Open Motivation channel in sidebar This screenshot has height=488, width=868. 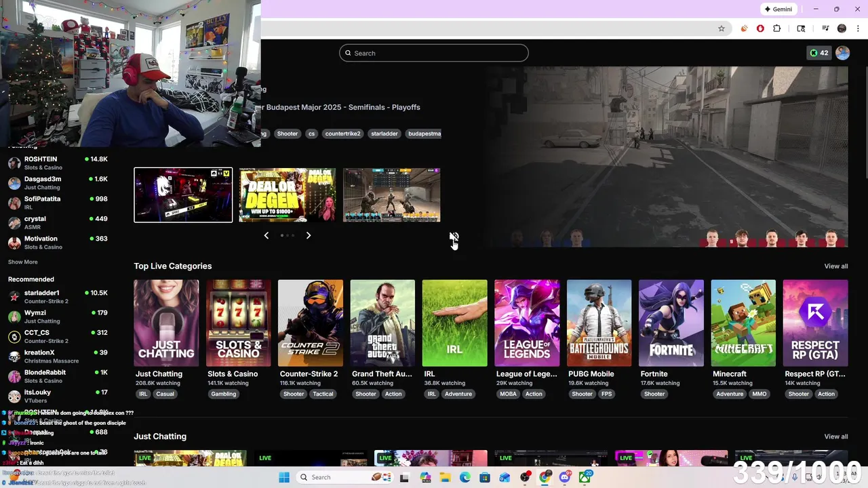(x=58, y=243)
